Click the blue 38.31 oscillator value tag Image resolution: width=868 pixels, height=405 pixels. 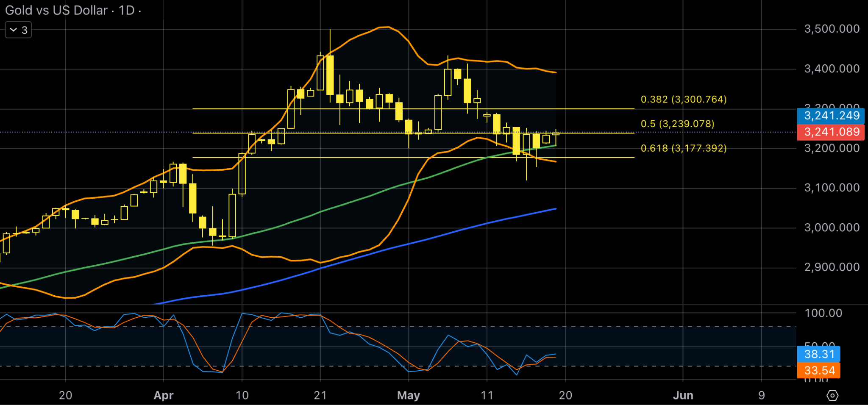click(x=819, y=354)
